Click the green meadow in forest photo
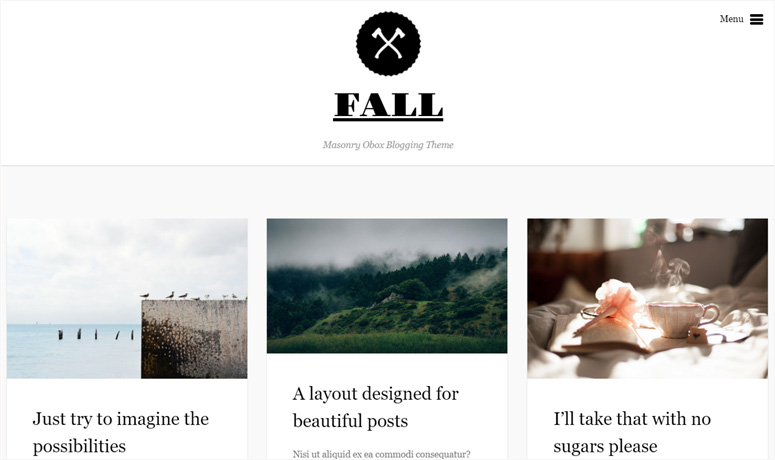 coord(387,342)
